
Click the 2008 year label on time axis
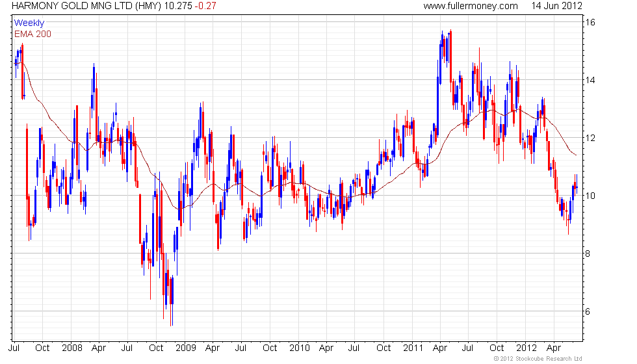[72, 348]
